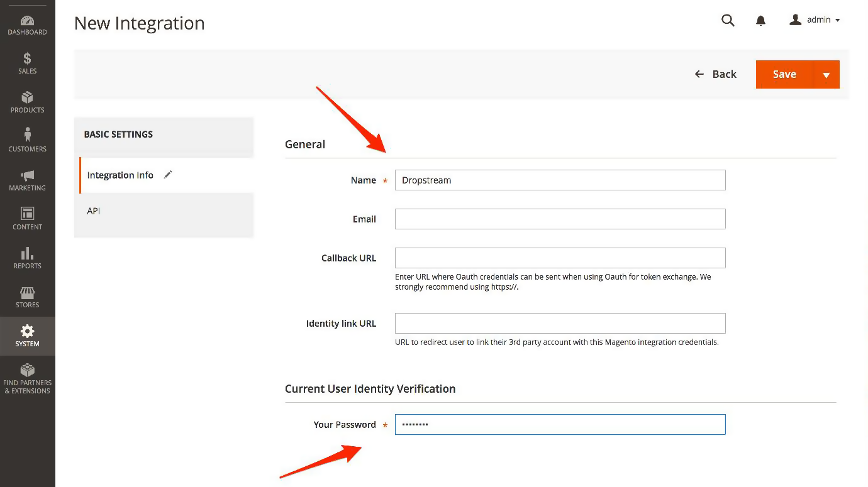Click the Your Password label
This screenshot has width=868, height=487.
345,425
